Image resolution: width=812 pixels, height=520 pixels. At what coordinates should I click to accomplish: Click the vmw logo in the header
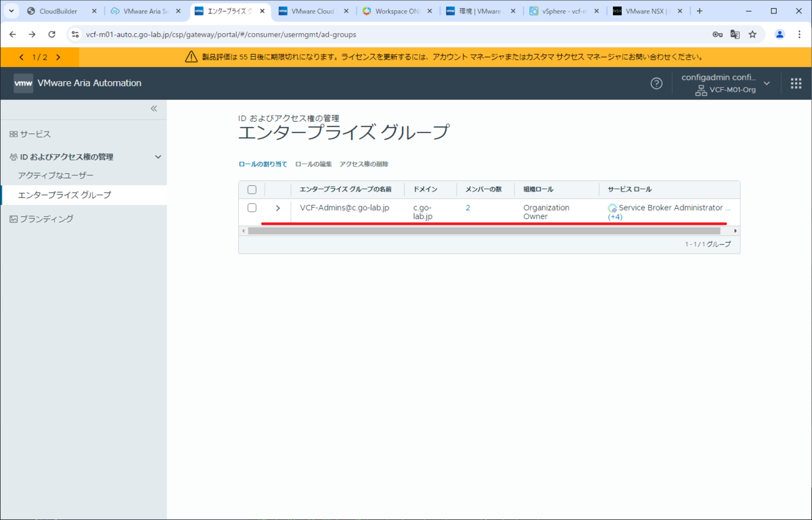point(23,83)
